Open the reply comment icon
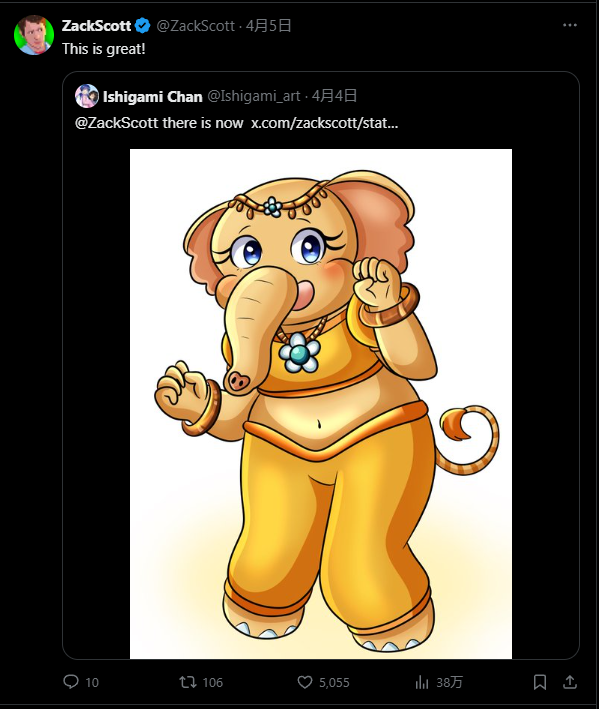 click(71, 681)
